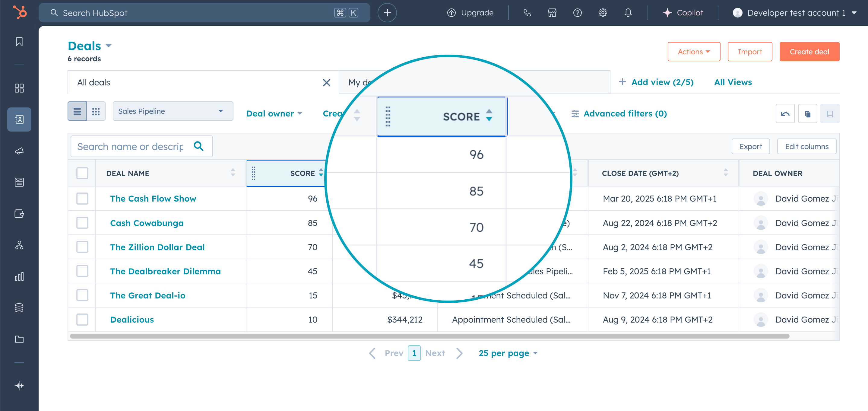This screenshot has height=411, width=868.
Task: Open the Sales Pipeline dropdown
Action: point(173,111)
